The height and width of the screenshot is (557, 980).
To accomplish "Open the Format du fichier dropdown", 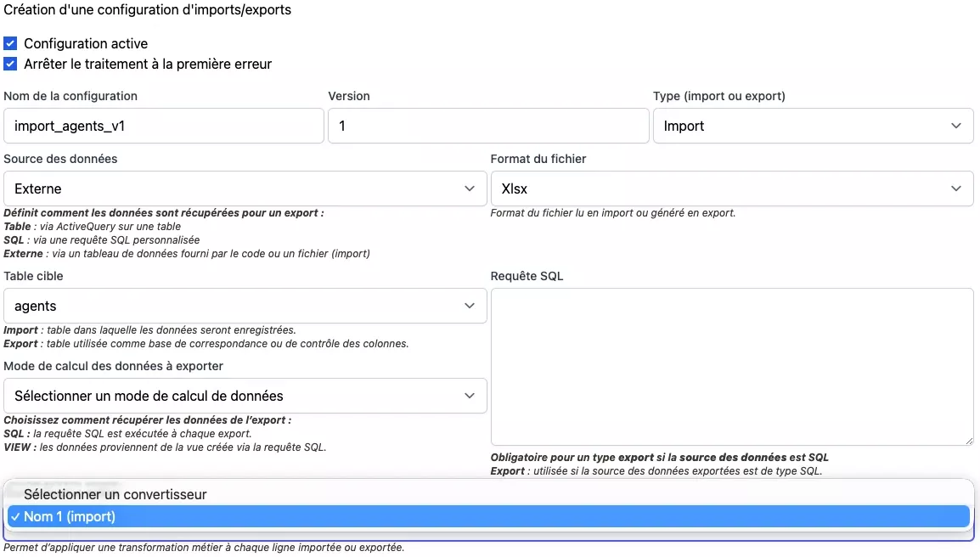I will [731, 188].
